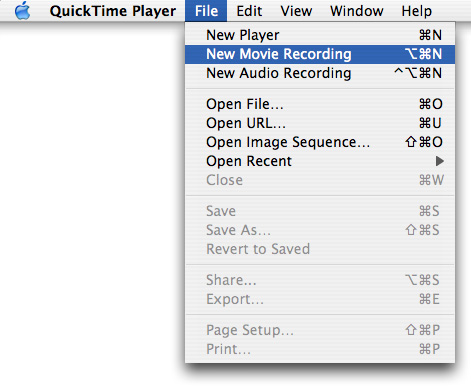Click the Export… menu item
The image size is (471, 387).
[320, 299]
